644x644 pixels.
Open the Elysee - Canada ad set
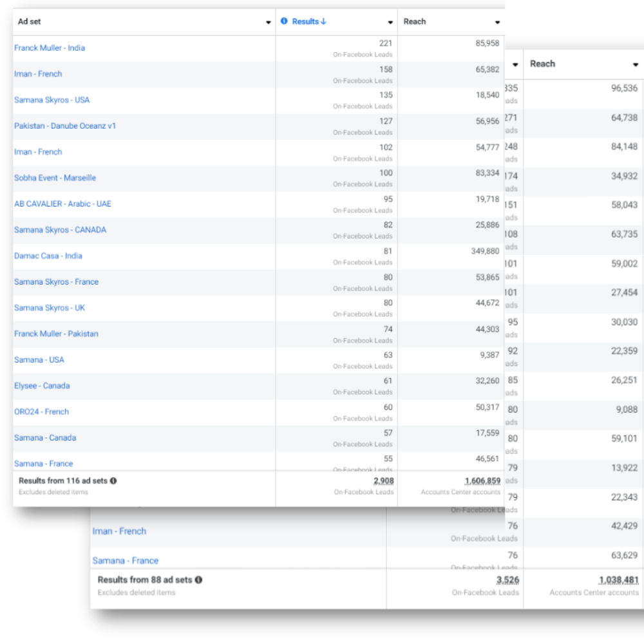pos(42,386)
